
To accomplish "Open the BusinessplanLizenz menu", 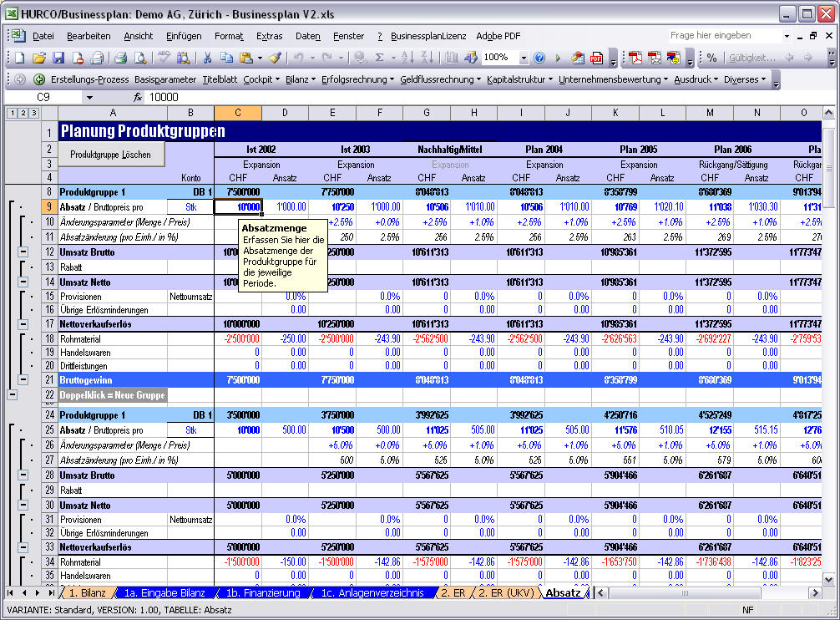I will [x=428, y=36].
